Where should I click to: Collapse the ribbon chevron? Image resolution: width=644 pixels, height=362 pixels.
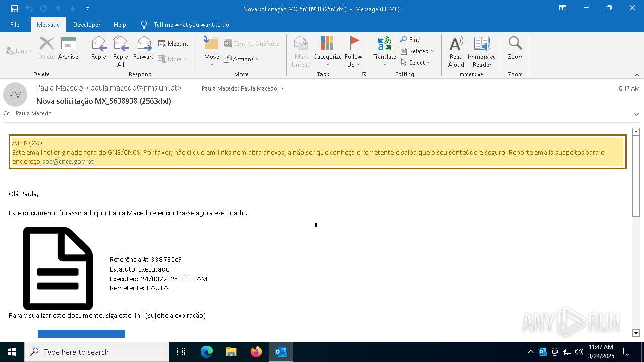[x=637, y=74]
